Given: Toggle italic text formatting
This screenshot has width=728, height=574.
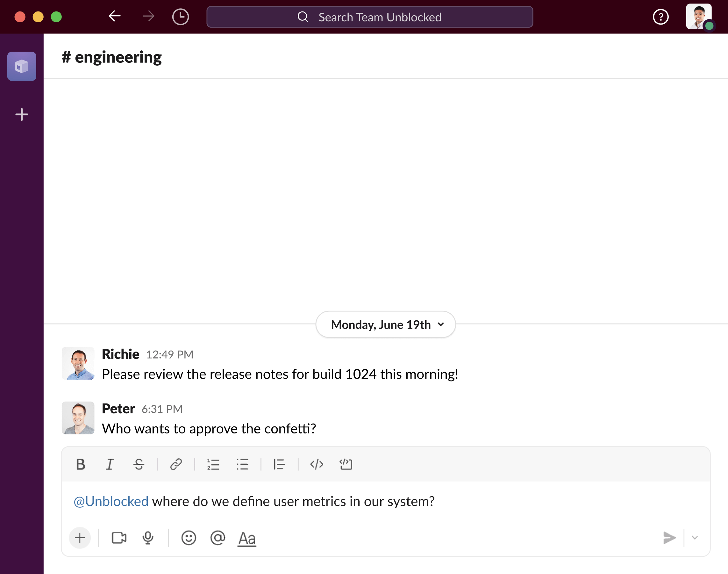Looking at the screenshot, I should click(110, 464).
